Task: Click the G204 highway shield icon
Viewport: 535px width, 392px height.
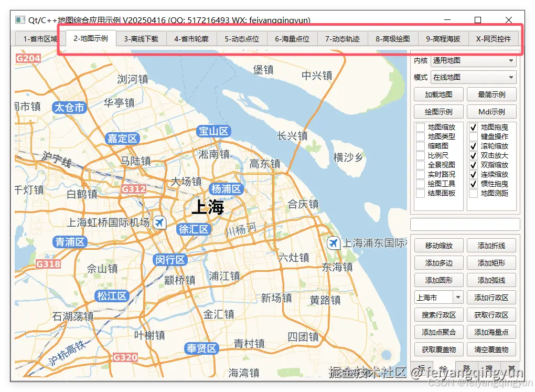Action: tap(28, 58)
